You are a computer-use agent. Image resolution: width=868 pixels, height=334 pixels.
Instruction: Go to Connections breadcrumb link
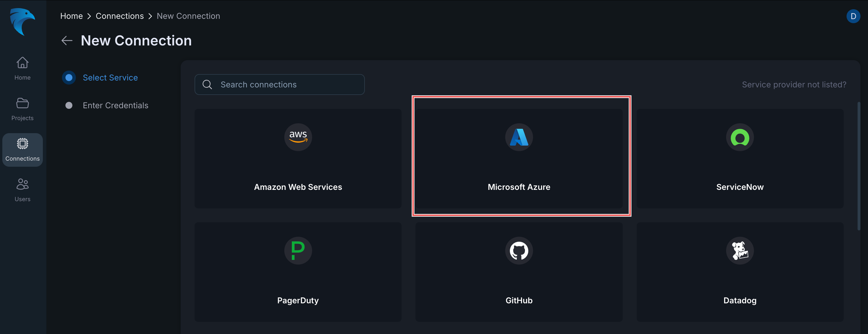click(120, 16)
